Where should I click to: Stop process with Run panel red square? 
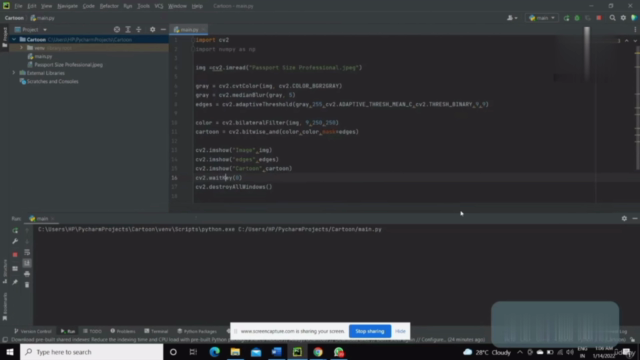[15, 254]
